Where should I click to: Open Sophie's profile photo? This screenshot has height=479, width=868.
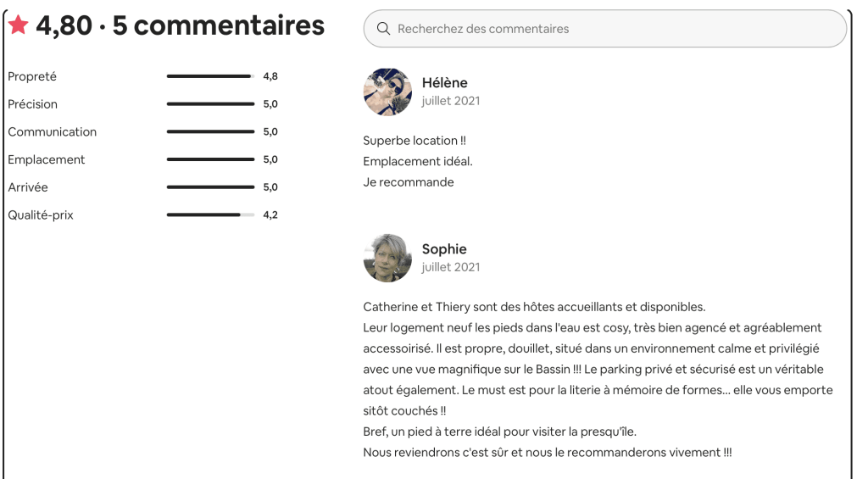[387, 258]
